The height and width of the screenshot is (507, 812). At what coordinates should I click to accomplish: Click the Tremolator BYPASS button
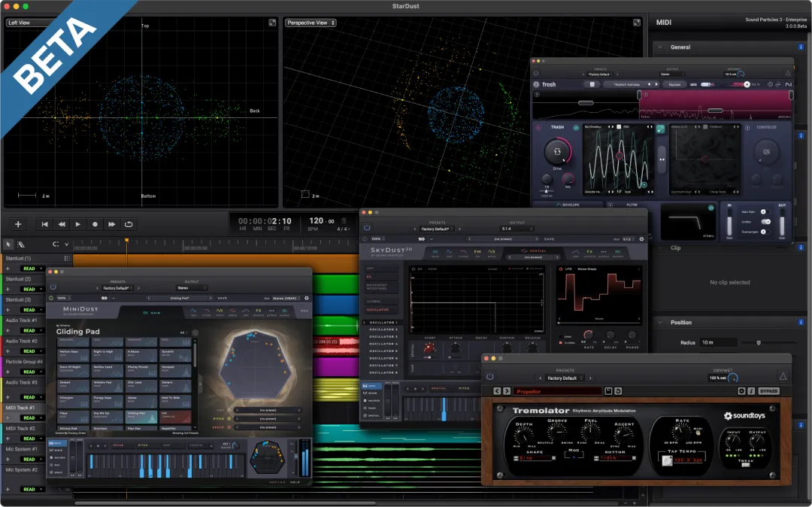[768, 391]
